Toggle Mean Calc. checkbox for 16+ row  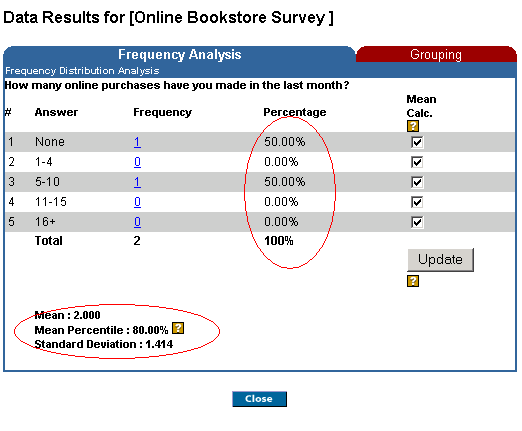417,222
